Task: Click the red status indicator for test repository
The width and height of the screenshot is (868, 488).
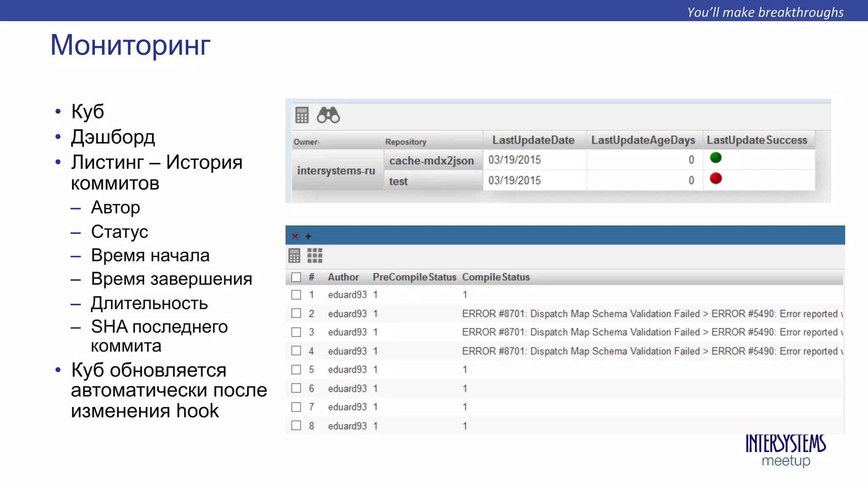Action: pyautogui.click(x=715, y=178)
